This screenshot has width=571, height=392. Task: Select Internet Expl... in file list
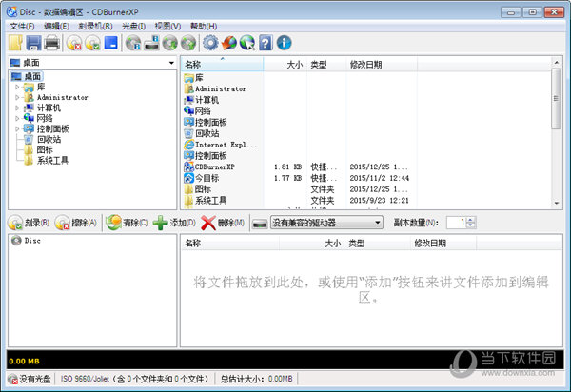click(x=221, y=145)
